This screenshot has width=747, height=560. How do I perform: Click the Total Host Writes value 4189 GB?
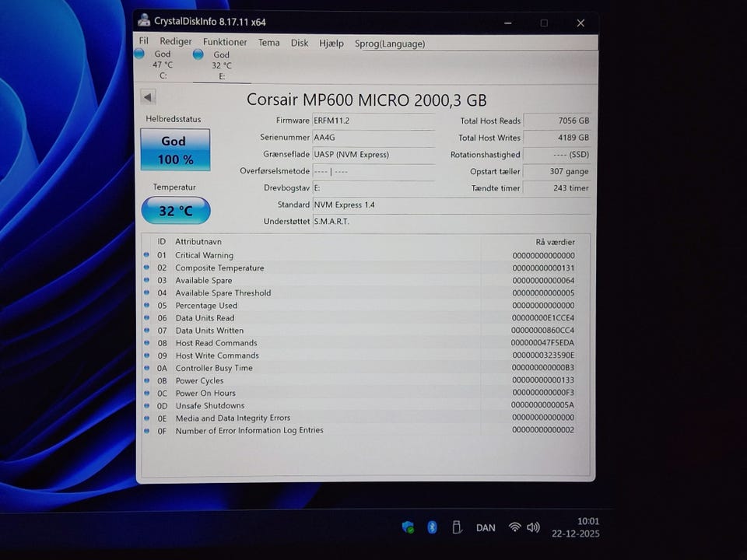557,138
